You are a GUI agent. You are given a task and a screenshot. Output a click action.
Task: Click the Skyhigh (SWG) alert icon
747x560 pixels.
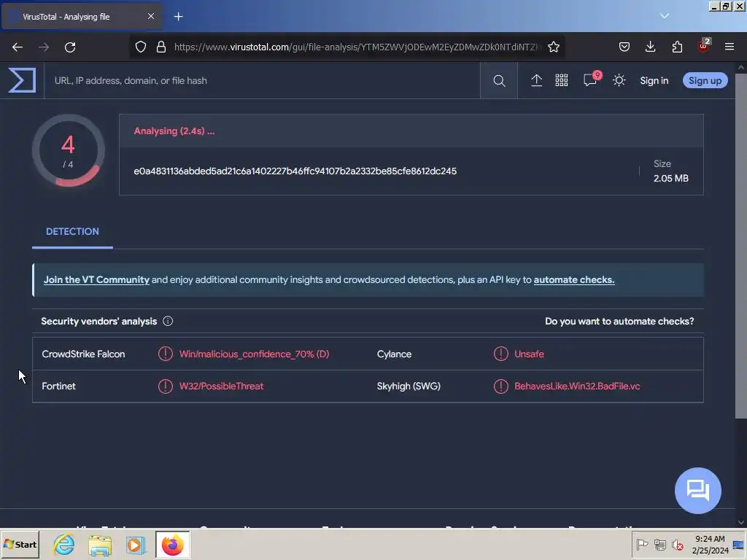(500, 386)
